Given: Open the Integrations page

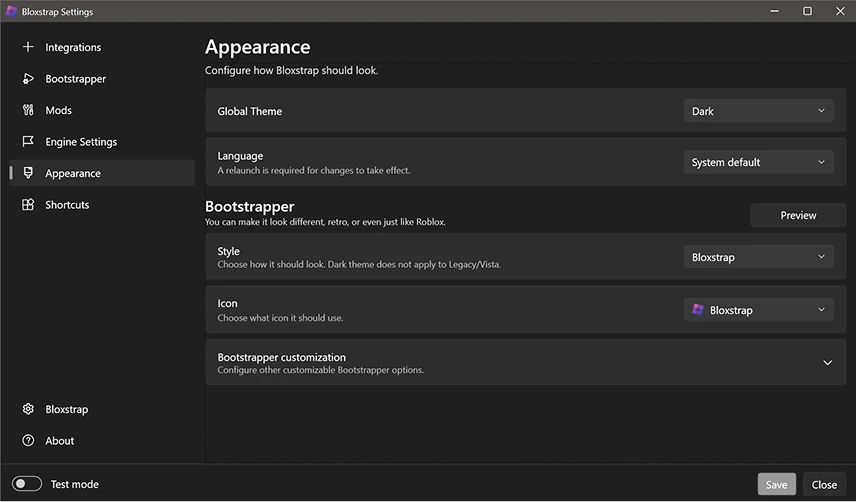Looking at the screenshot, I should (102, 47).
